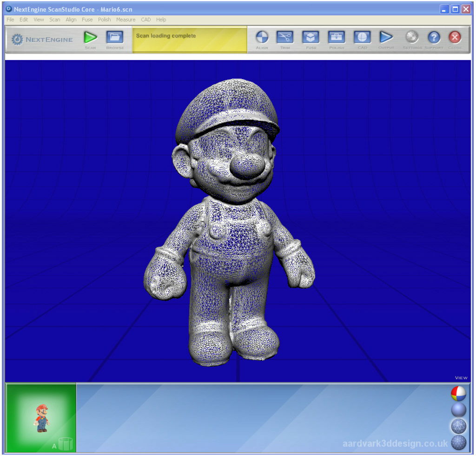This screenshot has height=456, width=476.
Task: Switch to the solid blue shaded view sphere
Action: 458,410
